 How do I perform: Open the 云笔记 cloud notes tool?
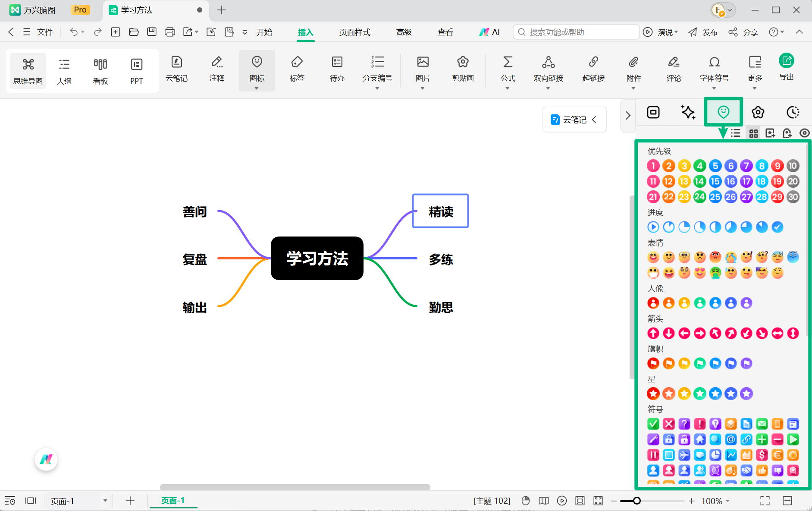177,69
